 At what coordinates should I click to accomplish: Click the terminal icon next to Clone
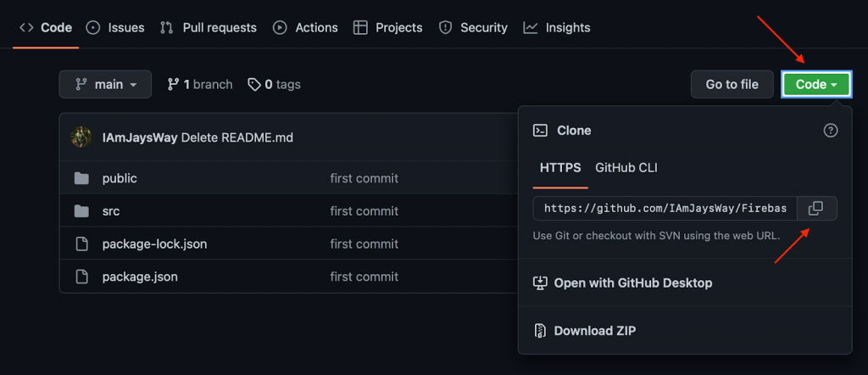pos(540,131)
